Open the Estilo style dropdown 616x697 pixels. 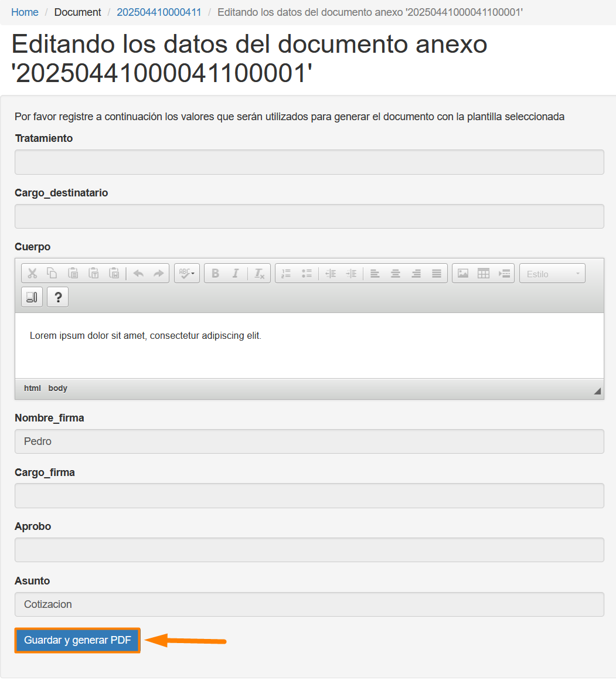coord(553,273)
